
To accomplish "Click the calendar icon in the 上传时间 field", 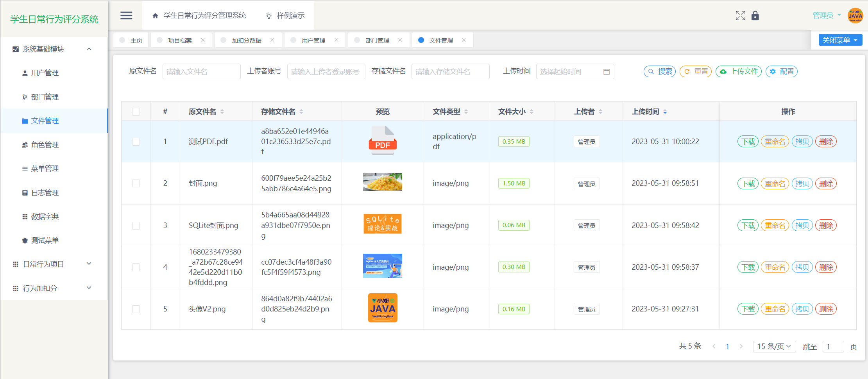I will [x=607, y=71].
